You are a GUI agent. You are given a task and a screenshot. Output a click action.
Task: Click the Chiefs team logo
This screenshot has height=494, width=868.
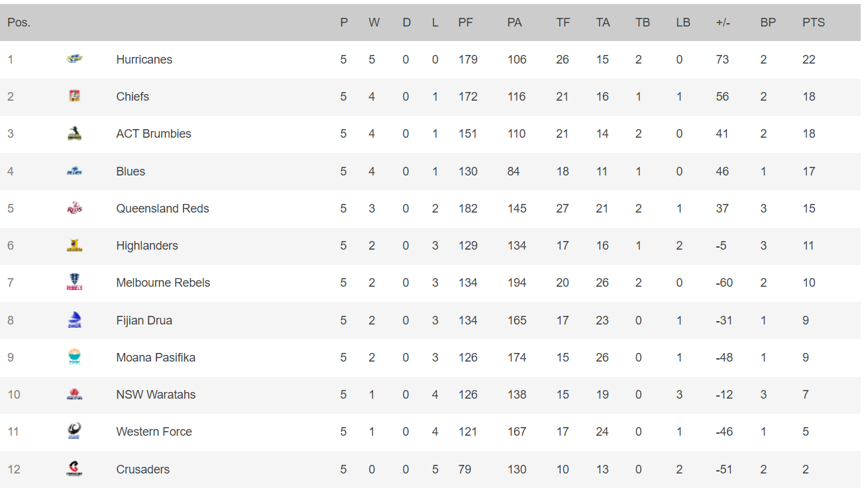coord(74,97)
